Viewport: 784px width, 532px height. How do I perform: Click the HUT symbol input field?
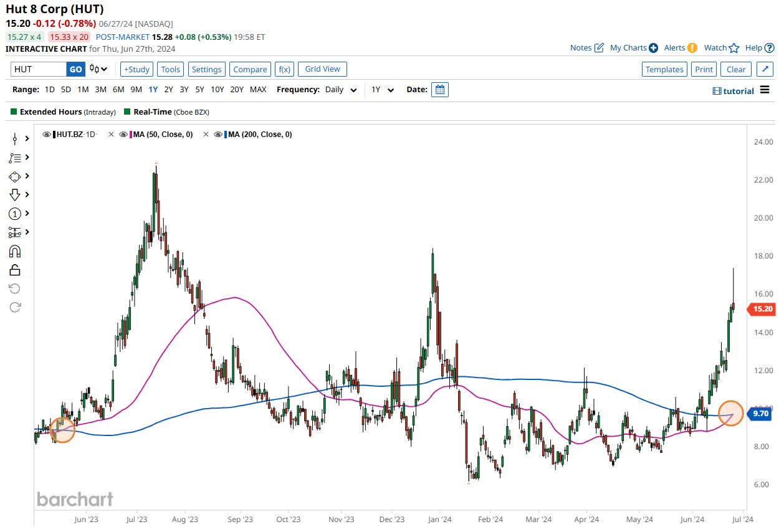(39, 69)
